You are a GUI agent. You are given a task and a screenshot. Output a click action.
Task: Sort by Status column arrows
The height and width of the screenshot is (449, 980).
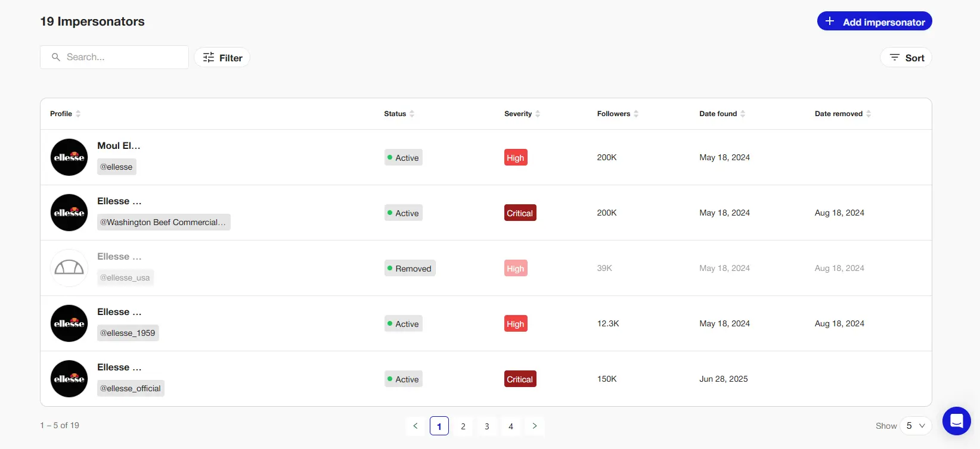tap(412, 114)
